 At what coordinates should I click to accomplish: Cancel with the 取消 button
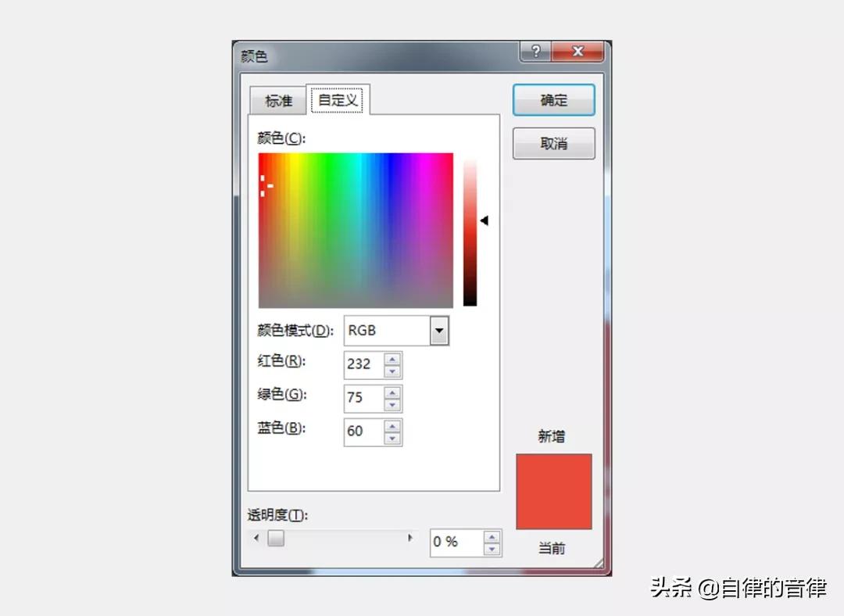pos(553,143)
